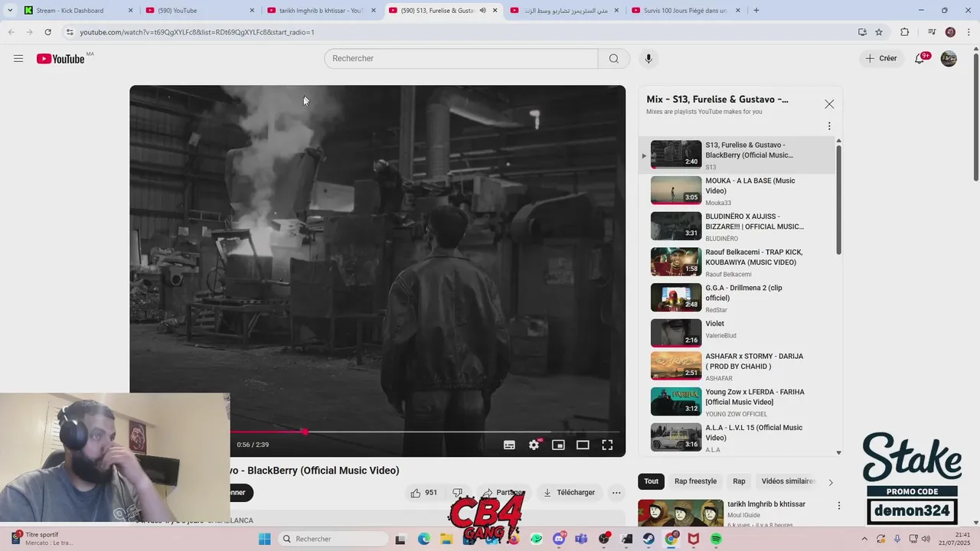Click the Partager button
The image size is (980, 551).
pyautogui.click(x=504, y=493)
